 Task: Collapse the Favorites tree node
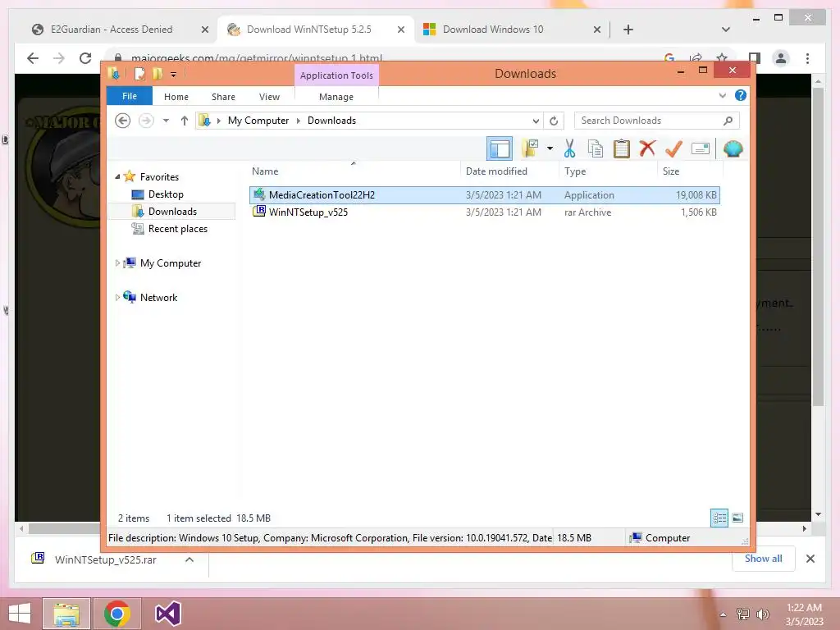[x=118, y=176]
